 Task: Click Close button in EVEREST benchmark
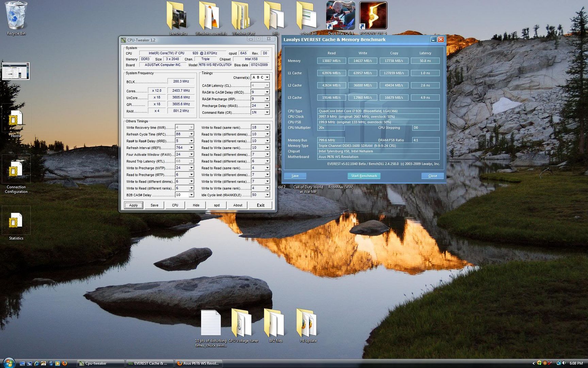tap(432, 176)
